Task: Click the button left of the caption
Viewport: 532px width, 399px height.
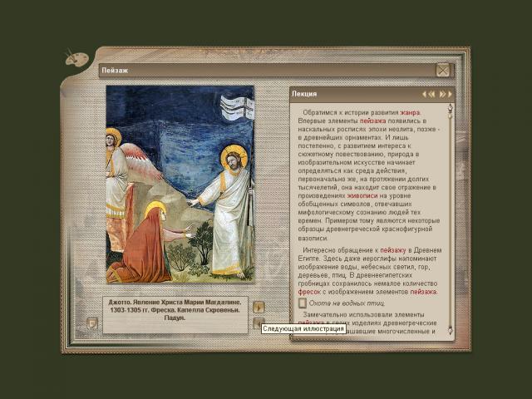Action: click(92, 323)
